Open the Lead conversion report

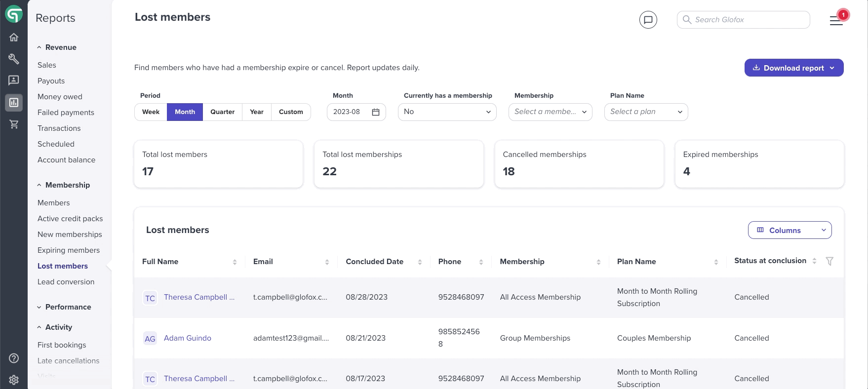[66, 282]
